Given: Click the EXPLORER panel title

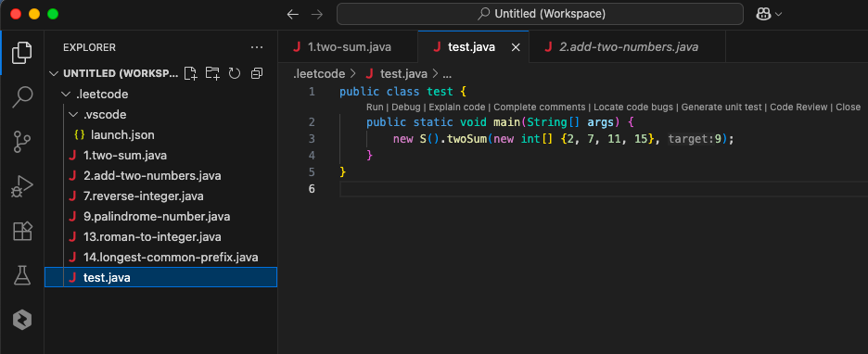Looking at the screenshot, I should (x=89, y=47).
